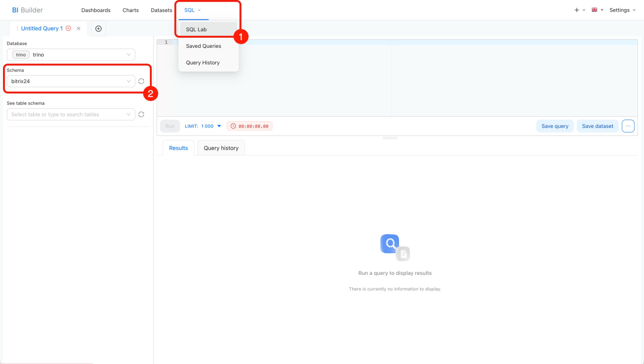
Task: Close the Untitled Query 1 tab
Action: click(x=78, y=29)
